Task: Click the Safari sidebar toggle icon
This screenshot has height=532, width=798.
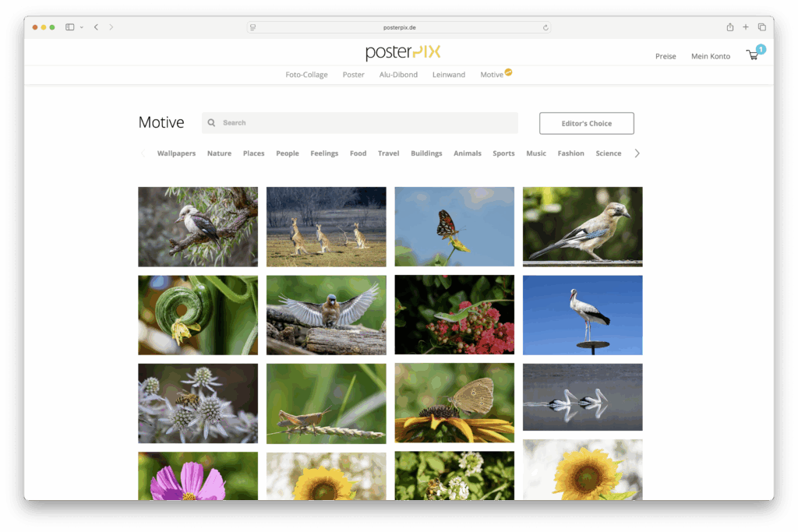Action: coord(69,27)
